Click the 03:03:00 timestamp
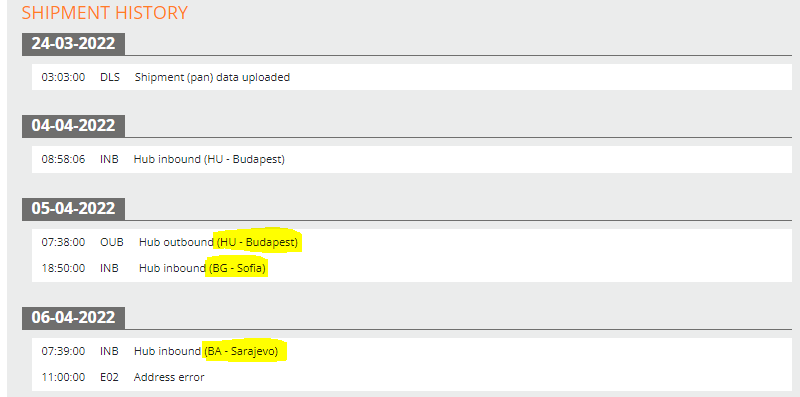The image size is (800, 397). 63,78
